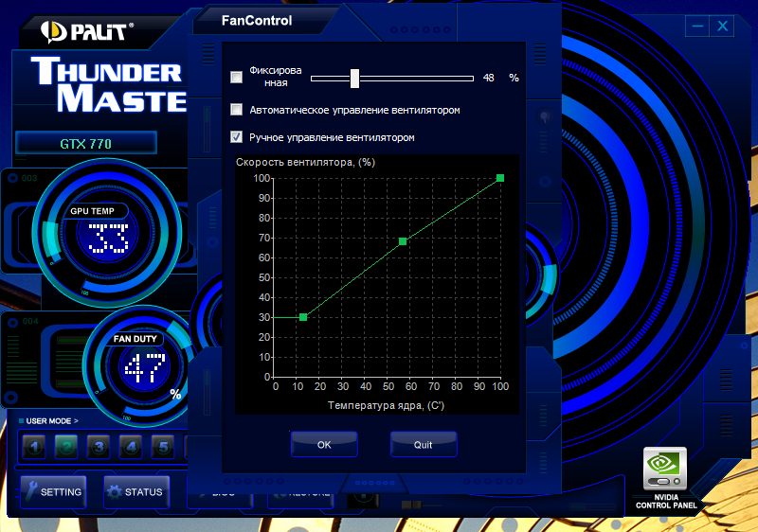758x532 pixels.
Task: Click the GTX 770 card selector
Action: (x=86, y=143)
